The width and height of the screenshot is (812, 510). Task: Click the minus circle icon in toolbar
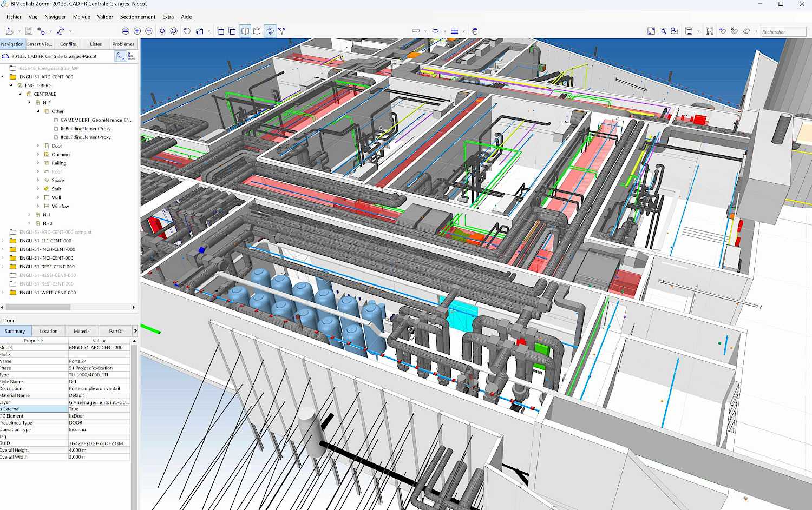click(x=149, y=31)
